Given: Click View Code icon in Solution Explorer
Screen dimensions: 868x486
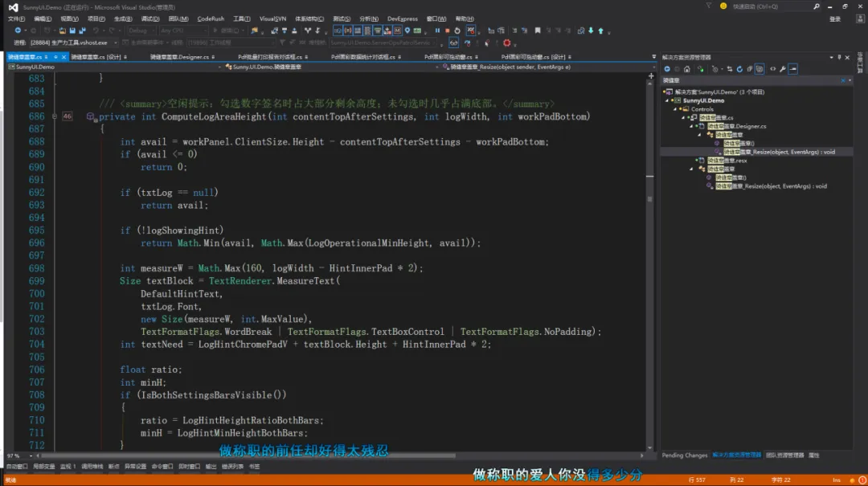Looking at the screenshot, I should coord(773,69).
